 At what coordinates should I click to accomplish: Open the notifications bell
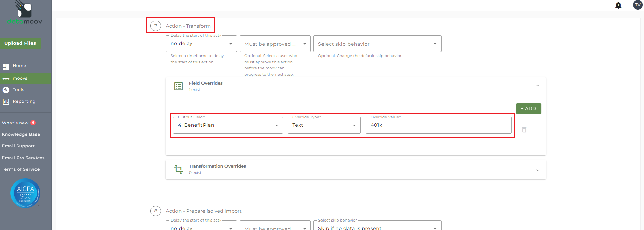coord(618,5)
